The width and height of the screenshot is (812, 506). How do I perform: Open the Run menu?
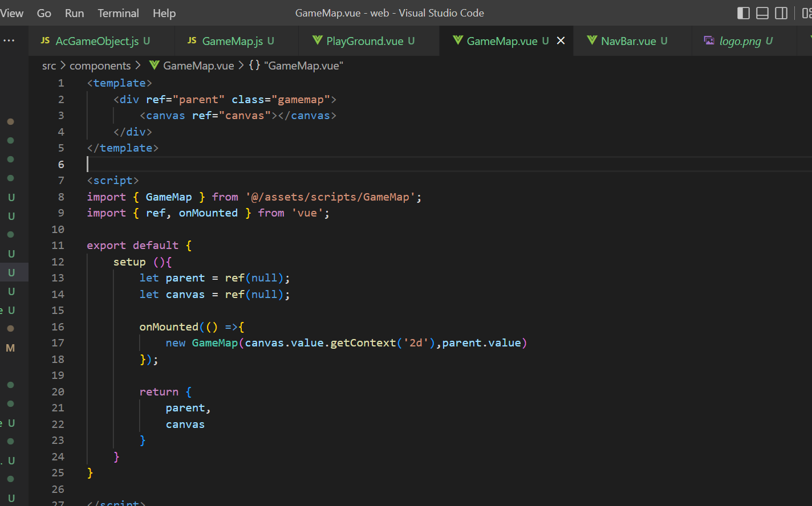tap(74, 13)
